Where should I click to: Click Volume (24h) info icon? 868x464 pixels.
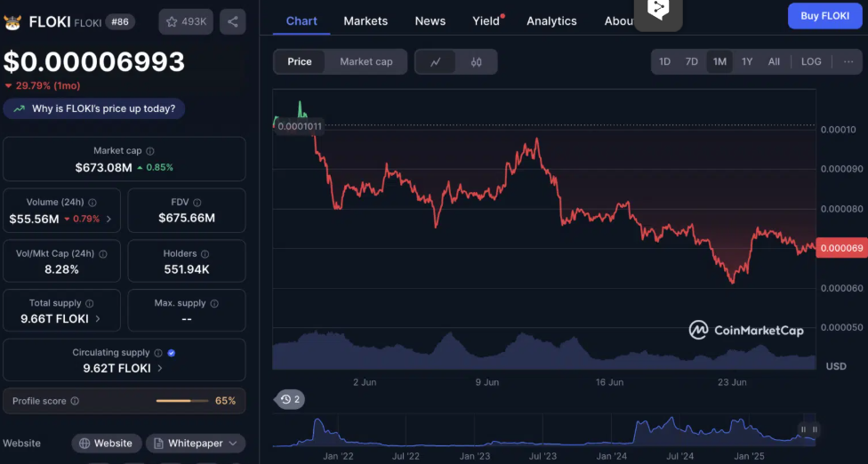pos(92,203)
